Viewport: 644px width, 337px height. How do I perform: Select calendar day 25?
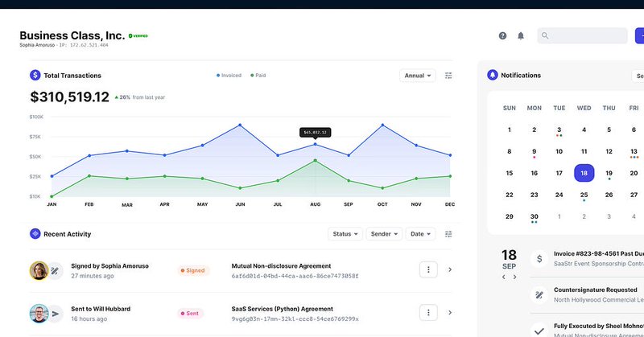click(x=584, y=195)
